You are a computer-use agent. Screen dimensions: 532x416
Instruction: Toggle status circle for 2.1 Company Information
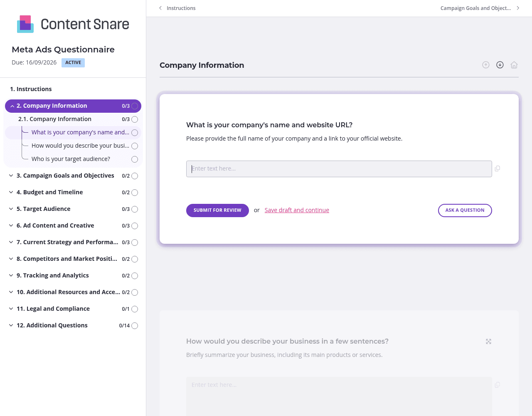point(135,119)
